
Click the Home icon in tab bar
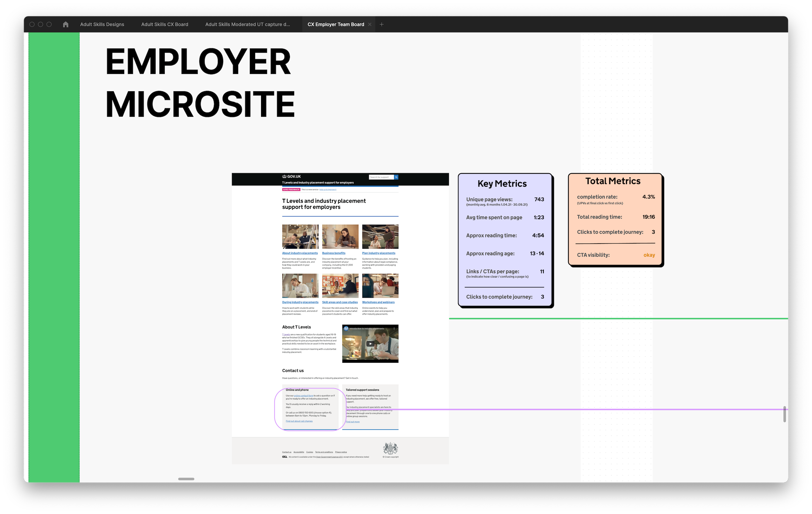click(66, 24)
